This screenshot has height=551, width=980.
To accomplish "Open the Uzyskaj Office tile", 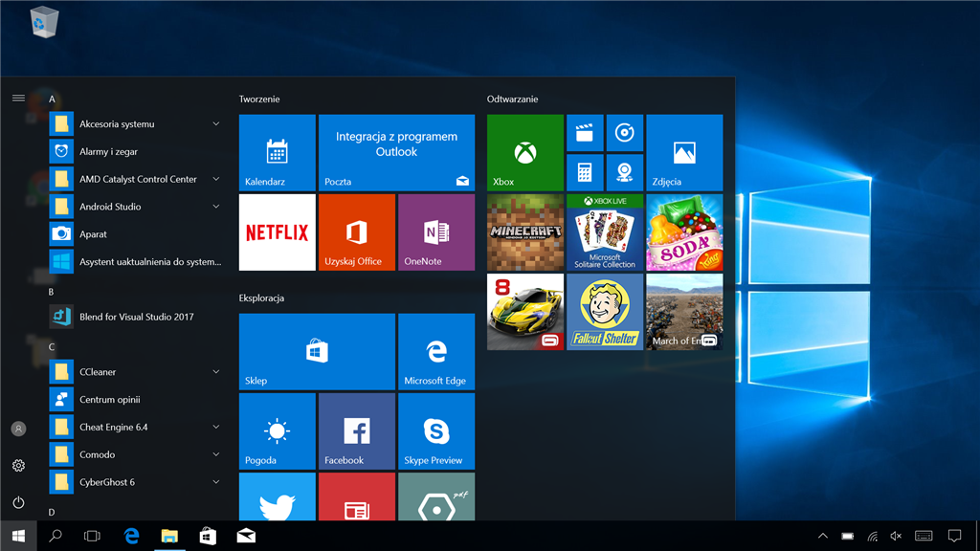I will [x=357, y=232].
